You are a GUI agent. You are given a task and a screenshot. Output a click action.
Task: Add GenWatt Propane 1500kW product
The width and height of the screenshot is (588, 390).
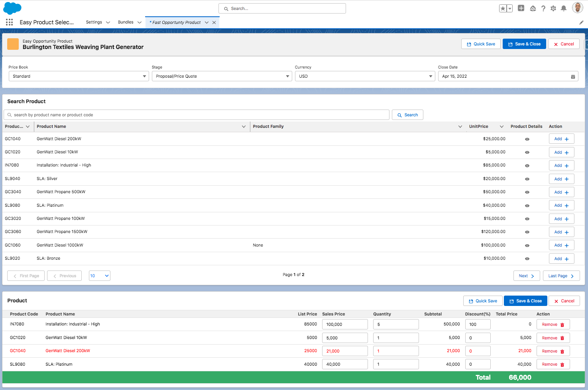[x=561, y=232]
